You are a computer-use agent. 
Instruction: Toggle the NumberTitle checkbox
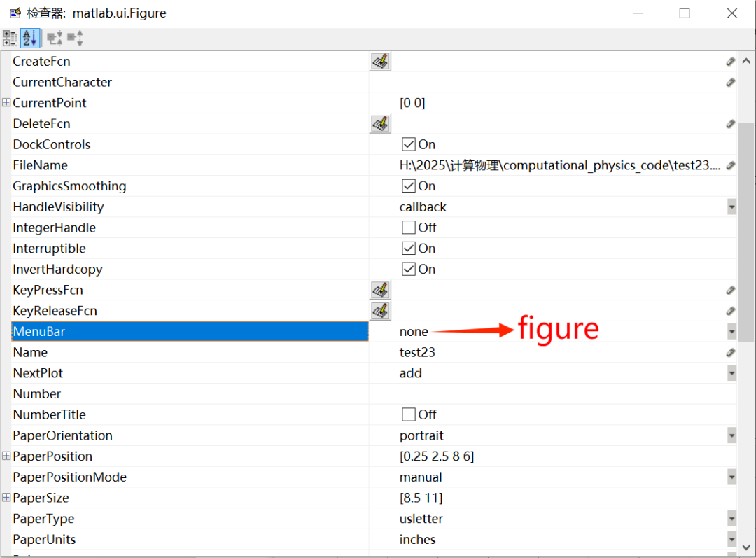click(409, 414)
